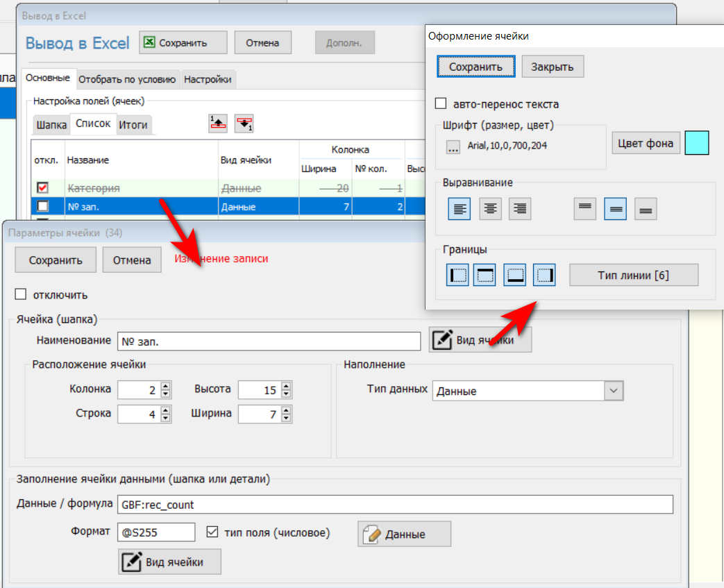
Task: Click the Тип линии [6] button
Action: pyautogui.click(x=633, y=275)
